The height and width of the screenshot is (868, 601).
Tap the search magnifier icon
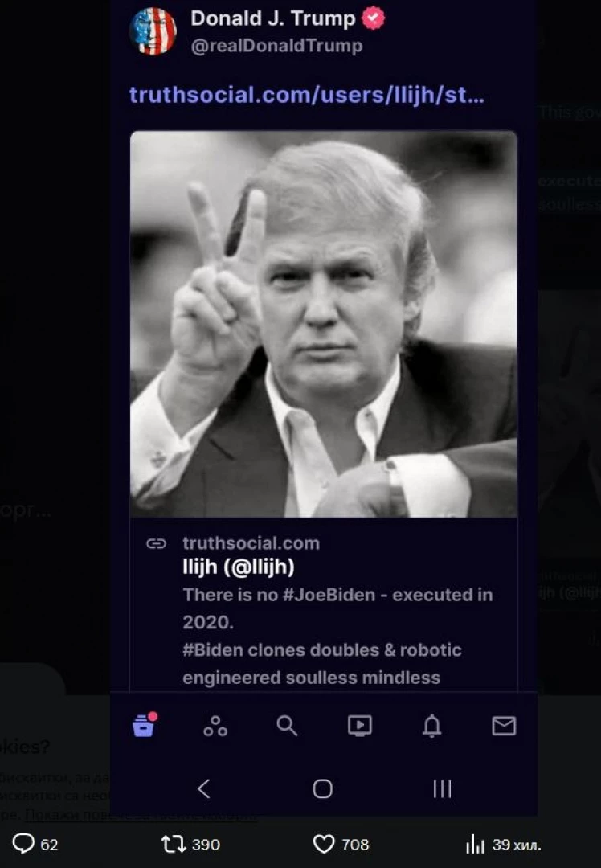287,725
